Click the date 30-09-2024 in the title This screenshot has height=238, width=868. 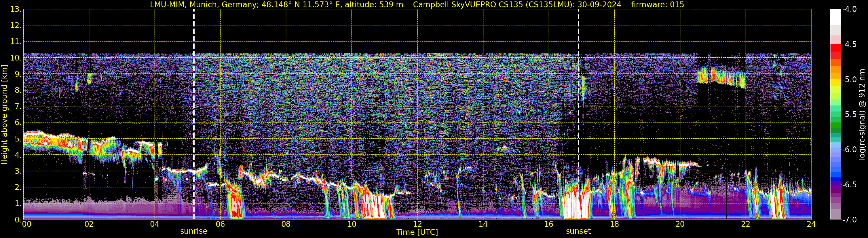coord(599,4)
